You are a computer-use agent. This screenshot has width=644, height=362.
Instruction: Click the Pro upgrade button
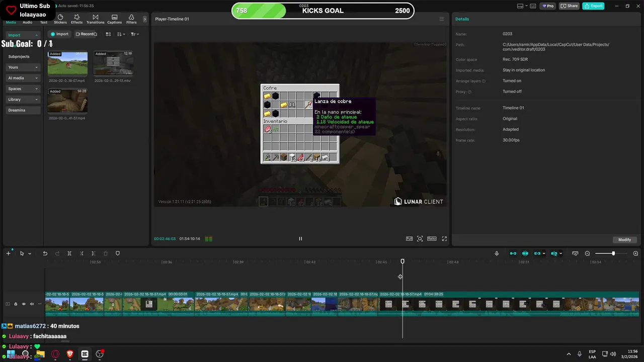(547, 6)
